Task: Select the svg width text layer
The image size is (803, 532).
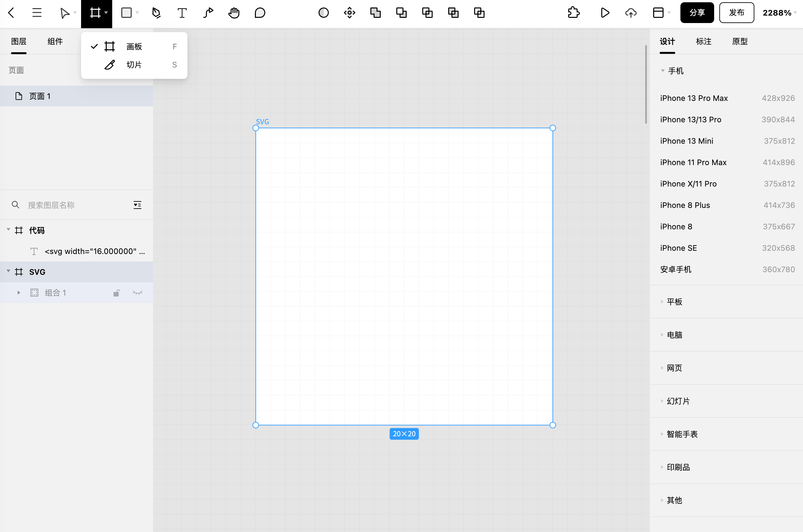Action: click(77, 251)
